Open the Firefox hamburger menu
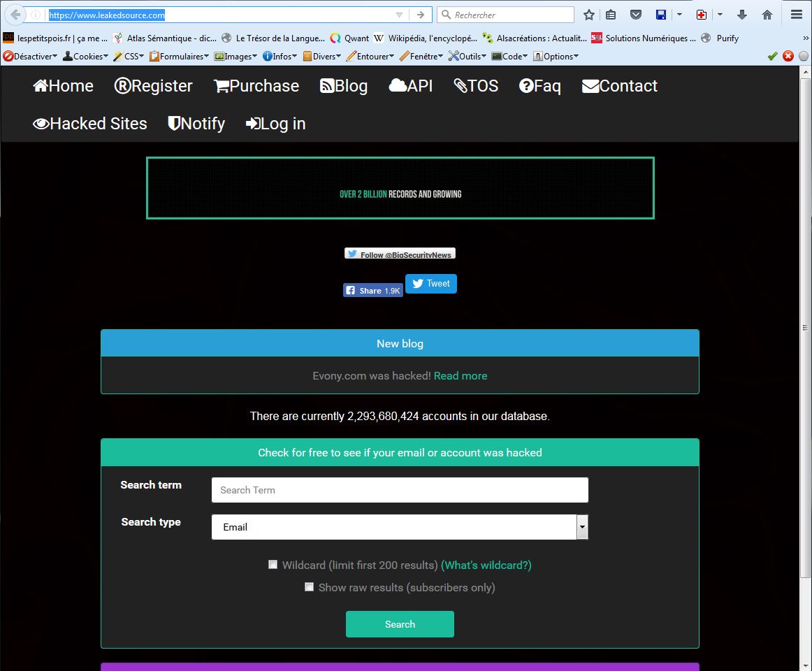The height and width of the screenshot is (671, 812). point(797,15)
